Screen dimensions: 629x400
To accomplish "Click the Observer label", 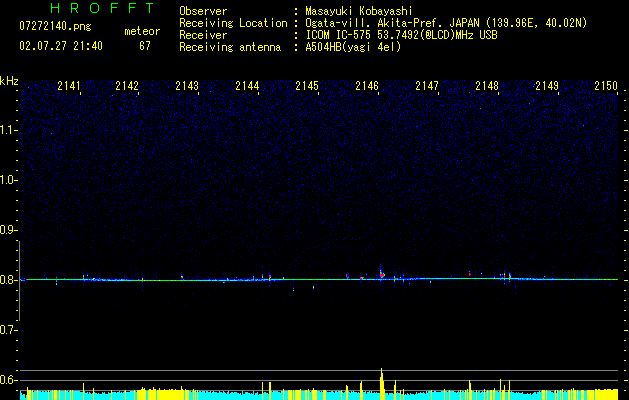I will pyautogui.click(x=203, y=11).
